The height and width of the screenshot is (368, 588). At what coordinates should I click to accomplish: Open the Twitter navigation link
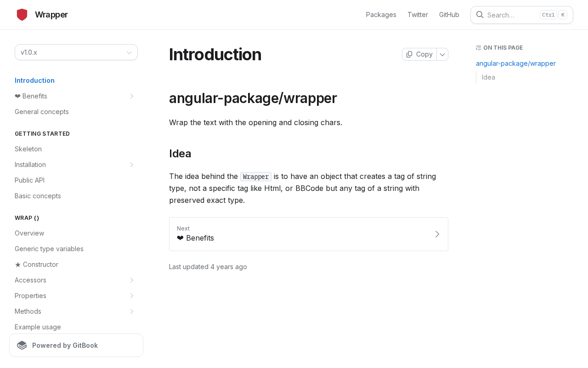[x=418, y=15]
